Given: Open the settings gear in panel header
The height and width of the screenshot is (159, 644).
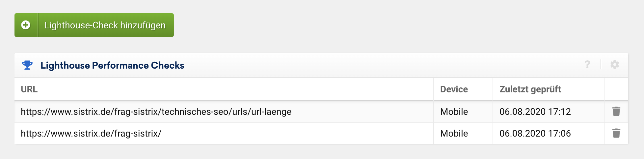Looking at the screenshot, I should 614,65.
